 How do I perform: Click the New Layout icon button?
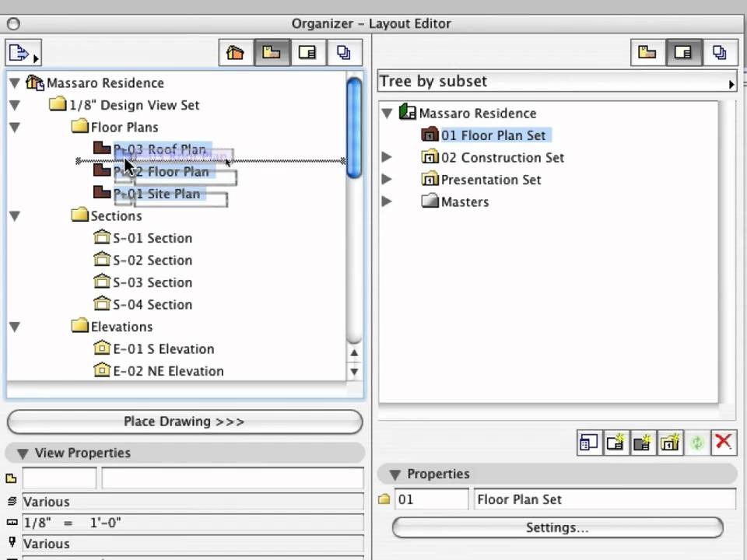pyautogui.click(x=616, y=443)
